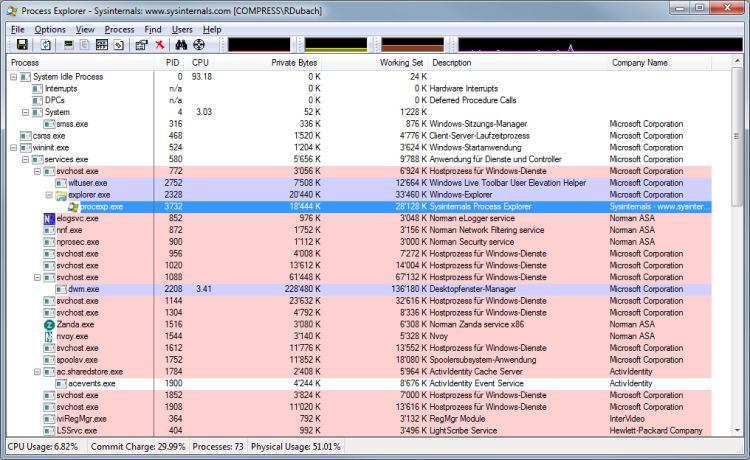The image size is (750, 460).
Task: Open the Users menu
Action: pyautogui.click(x=182, y=30)
